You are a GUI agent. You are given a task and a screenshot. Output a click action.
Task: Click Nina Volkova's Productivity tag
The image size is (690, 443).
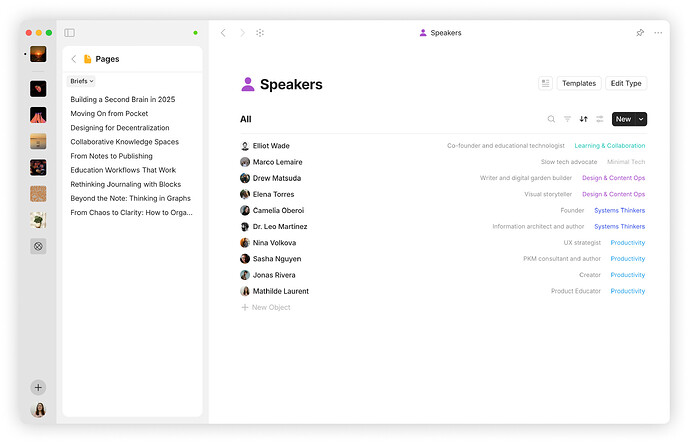coord(628,243)
